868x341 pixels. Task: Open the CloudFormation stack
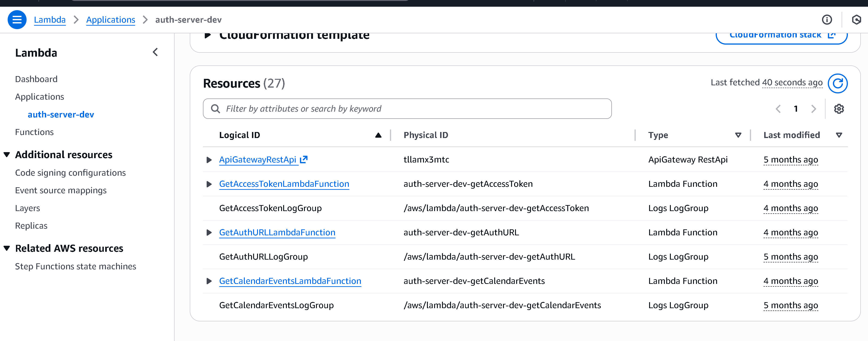[782, 35]
